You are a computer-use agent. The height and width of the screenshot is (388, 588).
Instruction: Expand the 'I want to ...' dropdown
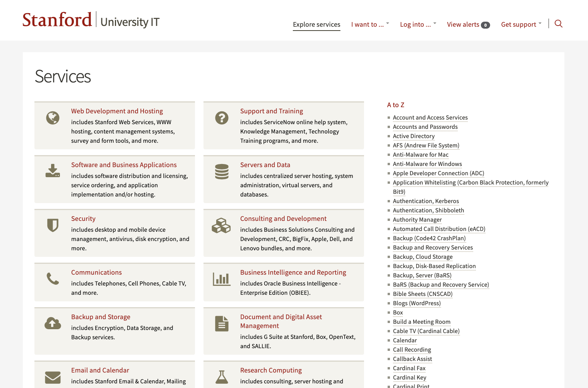[369, 24]
